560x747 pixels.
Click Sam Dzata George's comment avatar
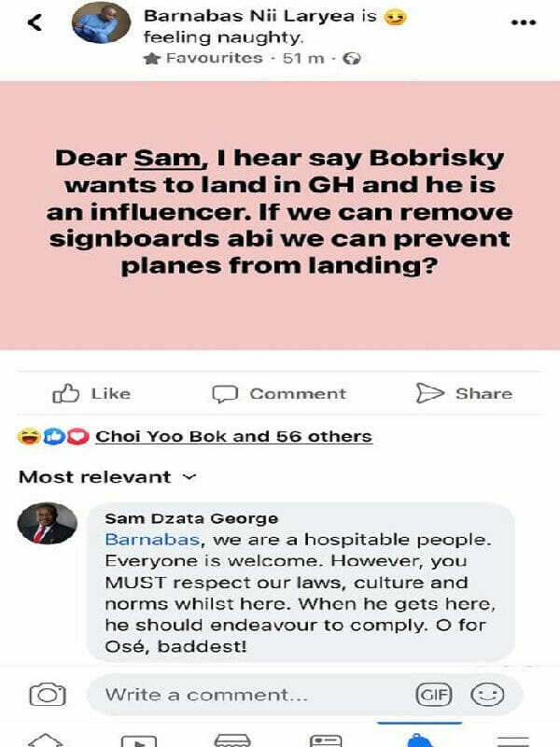coord(47,524)
